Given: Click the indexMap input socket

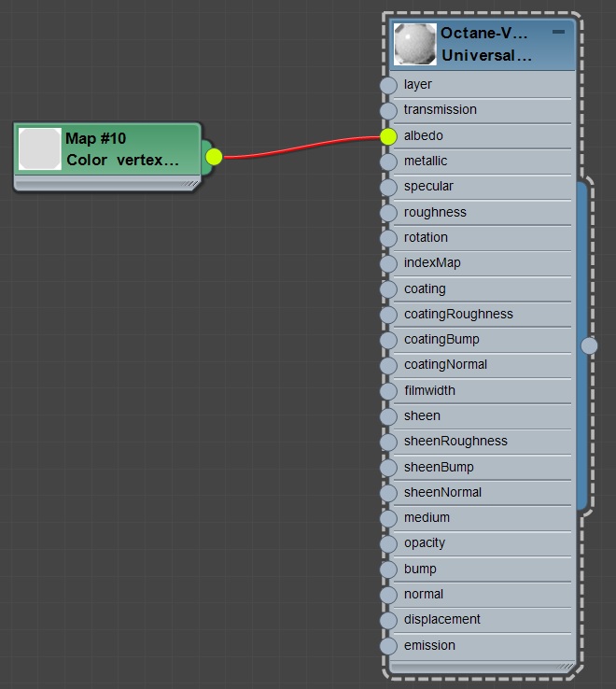Looking at the screenshot, I should click(388, 263).
